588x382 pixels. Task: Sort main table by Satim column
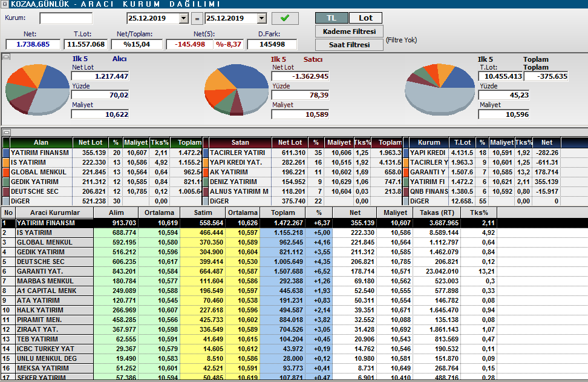tap(203, 212)
